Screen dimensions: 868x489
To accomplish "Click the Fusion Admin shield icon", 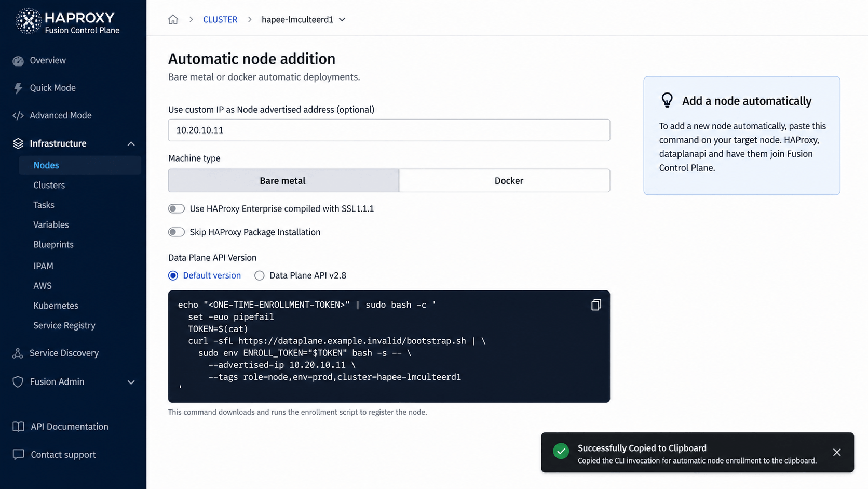I will [x=18, y=382].
